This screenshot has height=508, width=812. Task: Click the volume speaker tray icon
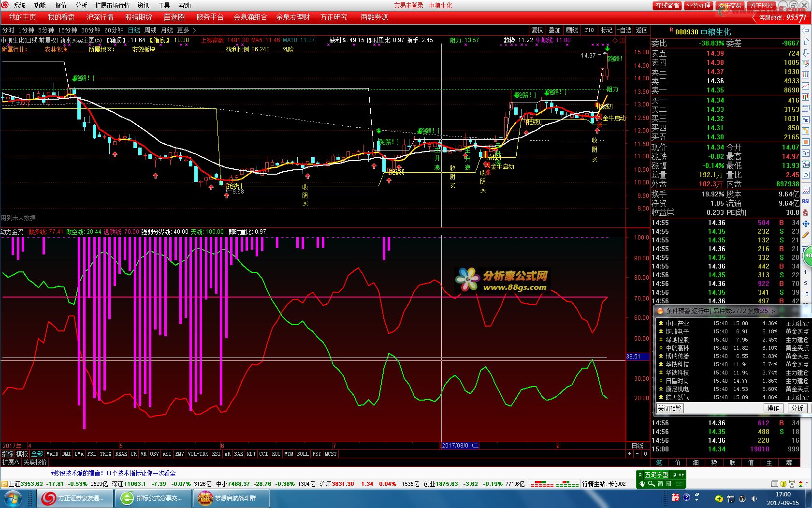[x=754, y=498]
